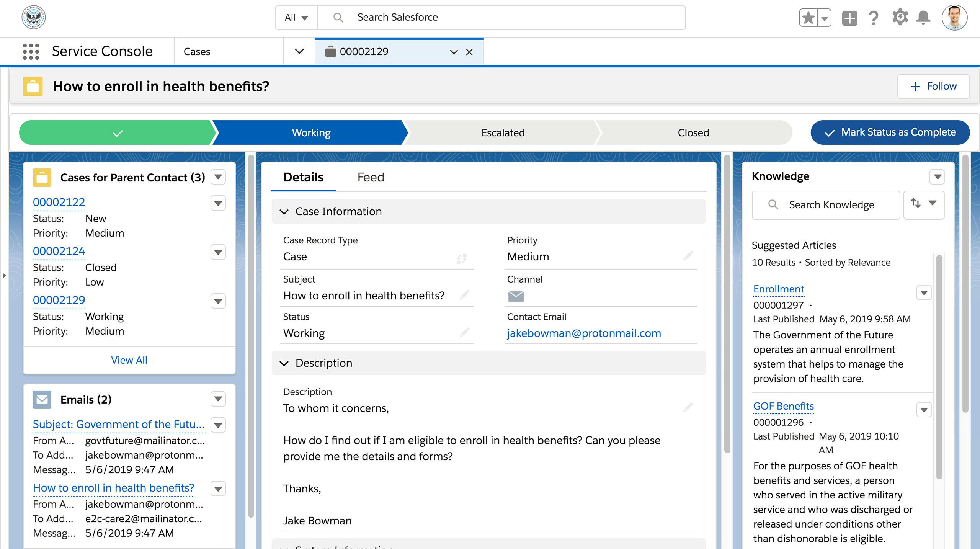Click View All cases
980x549 pixels.
click(x=129, y=360)
